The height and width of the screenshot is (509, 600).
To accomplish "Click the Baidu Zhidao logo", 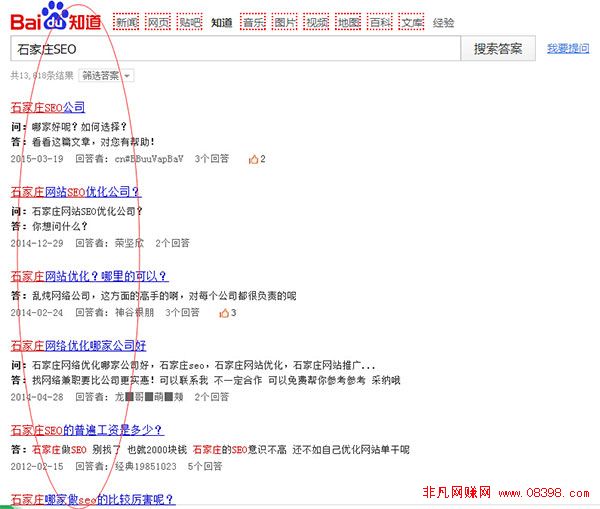I will click(x=56, y=17).
